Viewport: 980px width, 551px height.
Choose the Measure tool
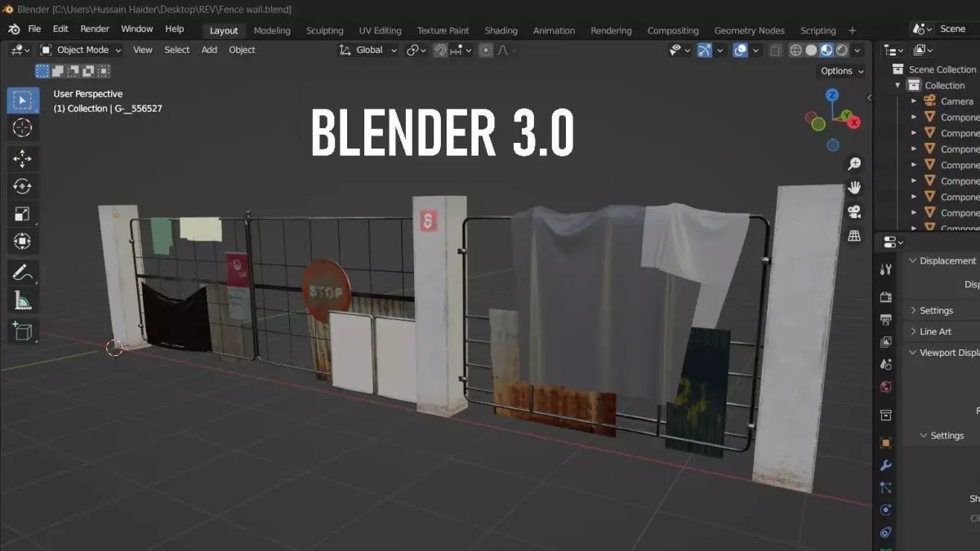(x=22, y=300)
